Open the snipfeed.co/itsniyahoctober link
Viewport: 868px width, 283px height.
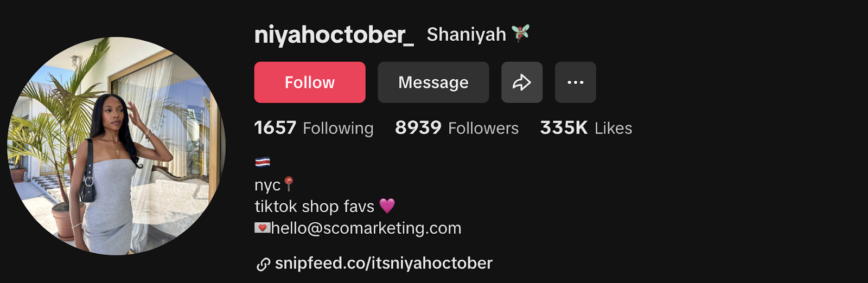[x=384, y=263]
